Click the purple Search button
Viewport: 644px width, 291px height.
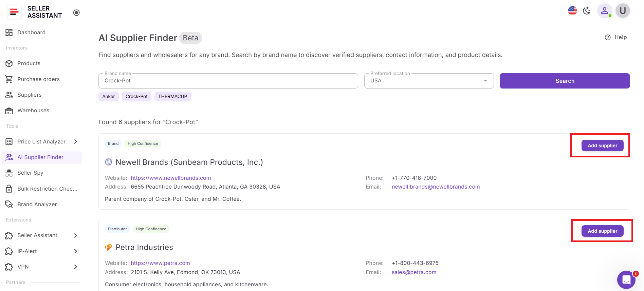click(565, 81)
